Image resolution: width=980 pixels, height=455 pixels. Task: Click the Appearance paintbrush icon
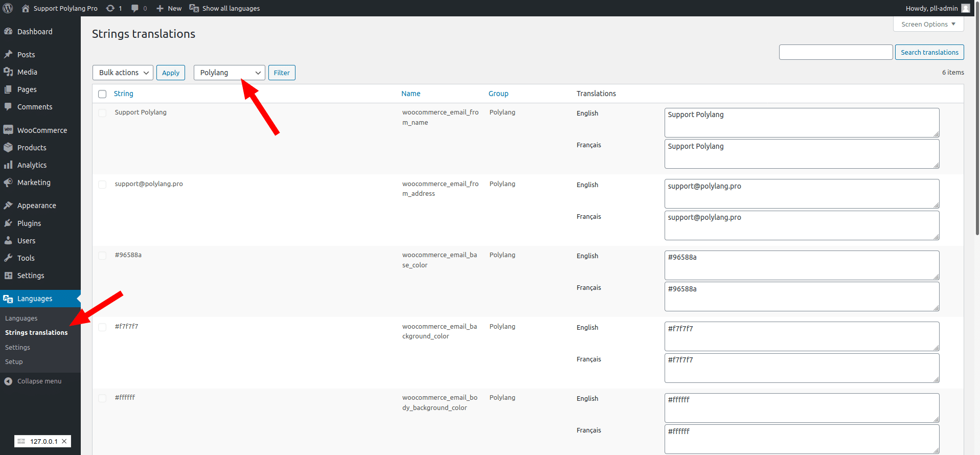[x=8, y=205]
